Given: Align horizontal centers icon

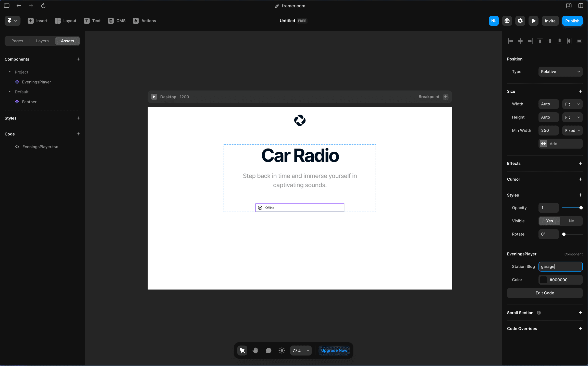Looking at the screenshot, I should tap(520, 41).
